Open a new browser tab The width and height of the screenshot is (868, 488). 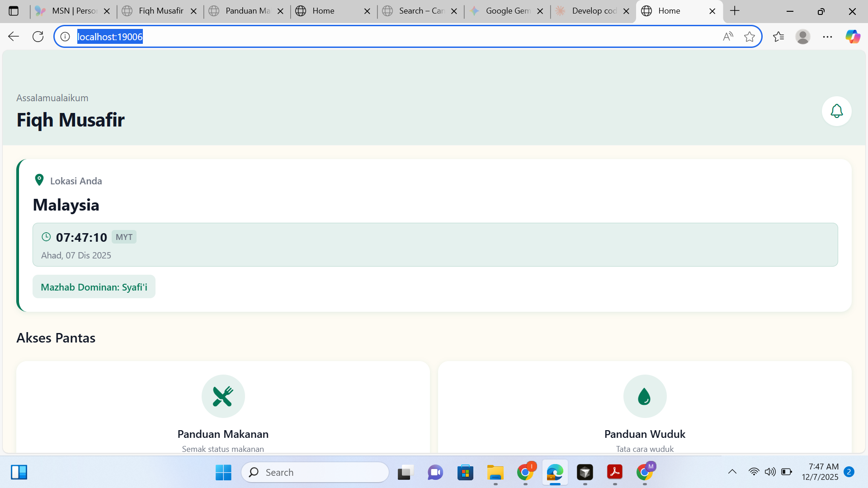[735, 11]
